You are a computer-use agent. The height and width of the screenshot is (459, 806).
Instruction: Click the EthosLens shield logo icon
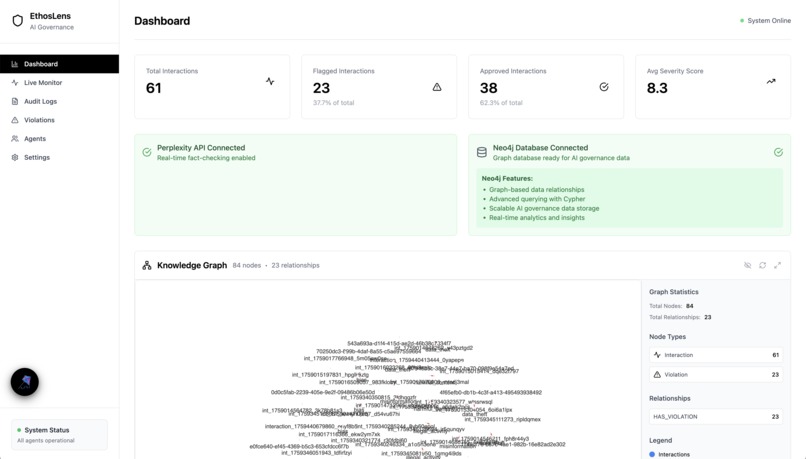(17, 21)
